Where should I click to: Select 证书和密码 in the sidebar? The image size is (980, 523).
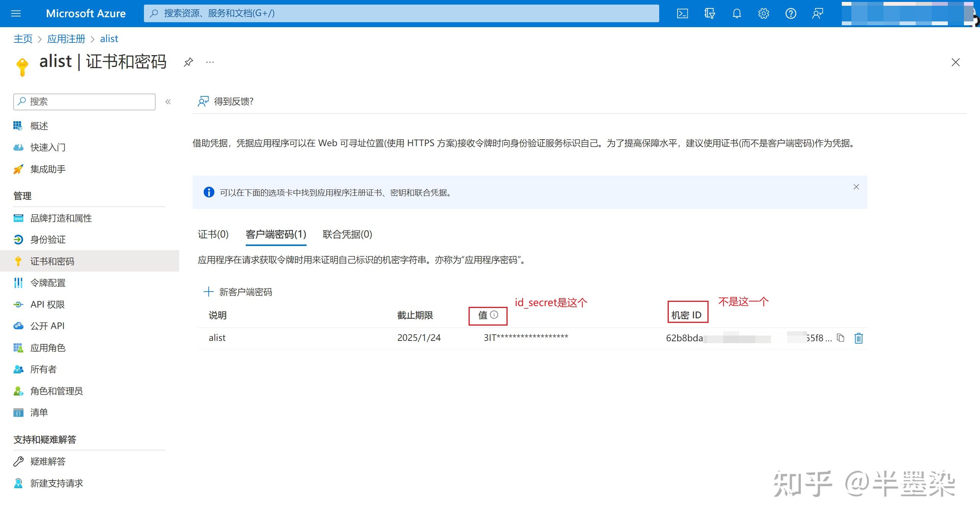point(90,261)
